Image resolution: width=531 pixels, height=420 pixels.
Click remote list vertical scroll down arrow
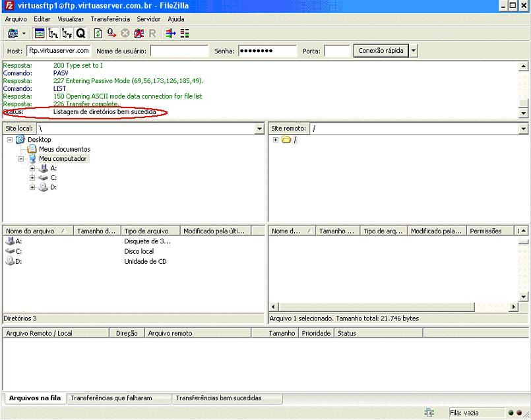tap(523, 297)
